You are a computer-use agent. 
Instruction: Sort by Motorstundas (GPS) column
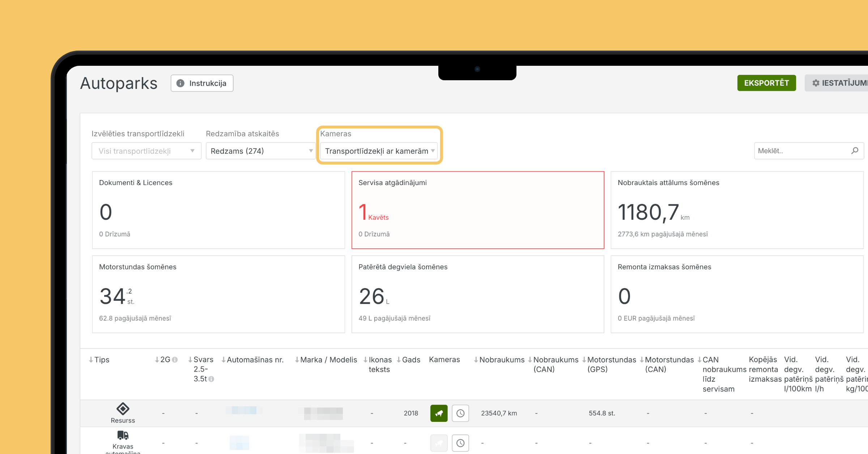point(609,364)
